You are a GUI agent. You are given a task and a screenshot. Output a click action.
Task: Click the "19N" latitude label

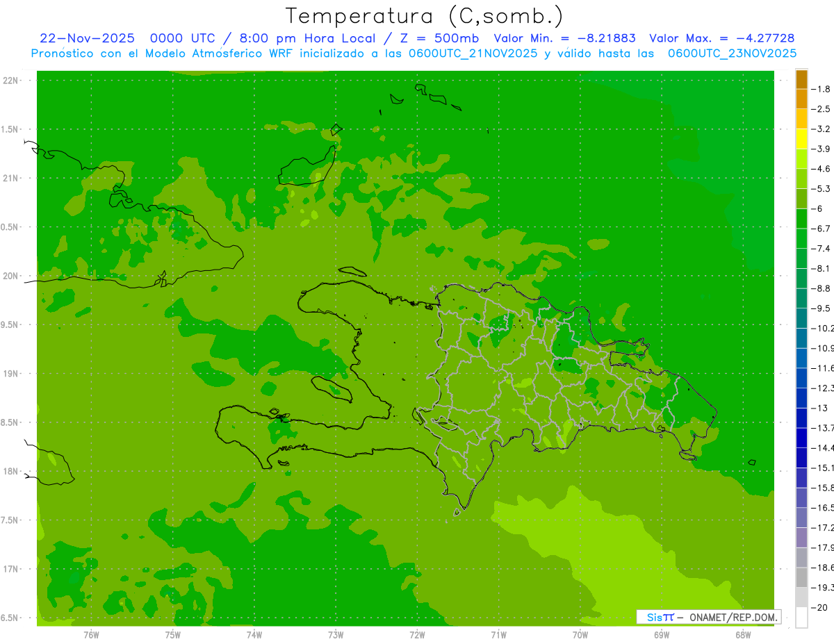12,374
